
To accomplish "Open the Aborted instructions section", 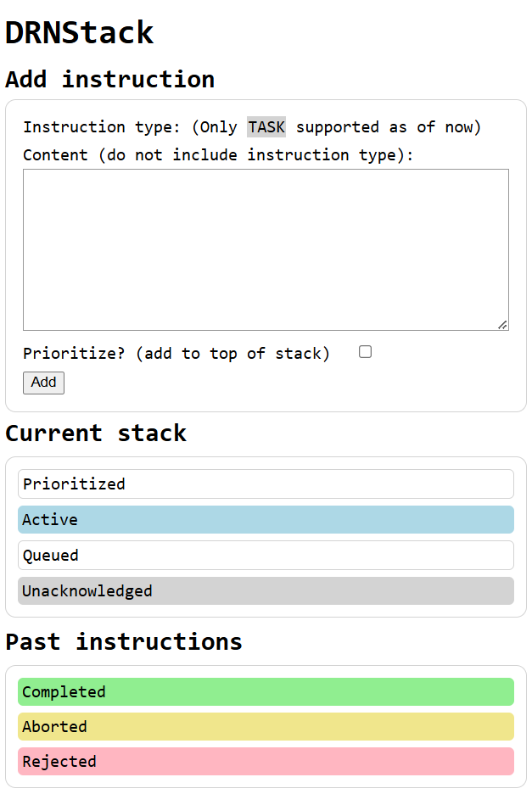I will [266, 726].
